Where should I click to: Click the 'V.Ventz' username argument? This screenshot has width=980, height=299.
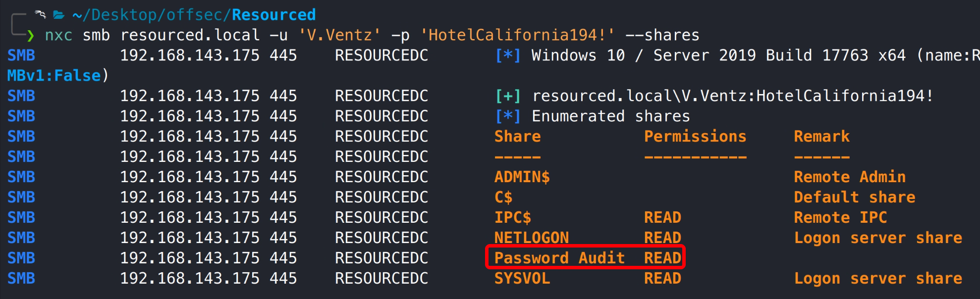point(340,35)
